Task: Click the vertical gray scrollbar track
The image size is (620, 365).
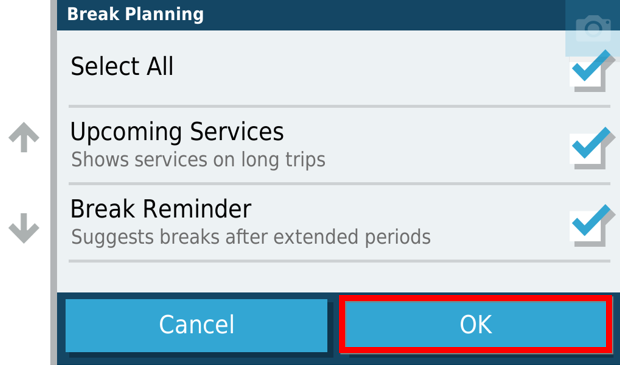Action: click(x=54, y=182)
